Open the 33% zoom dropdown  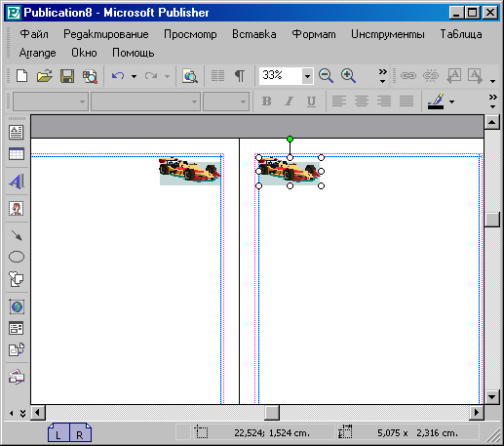pos(307,76)
